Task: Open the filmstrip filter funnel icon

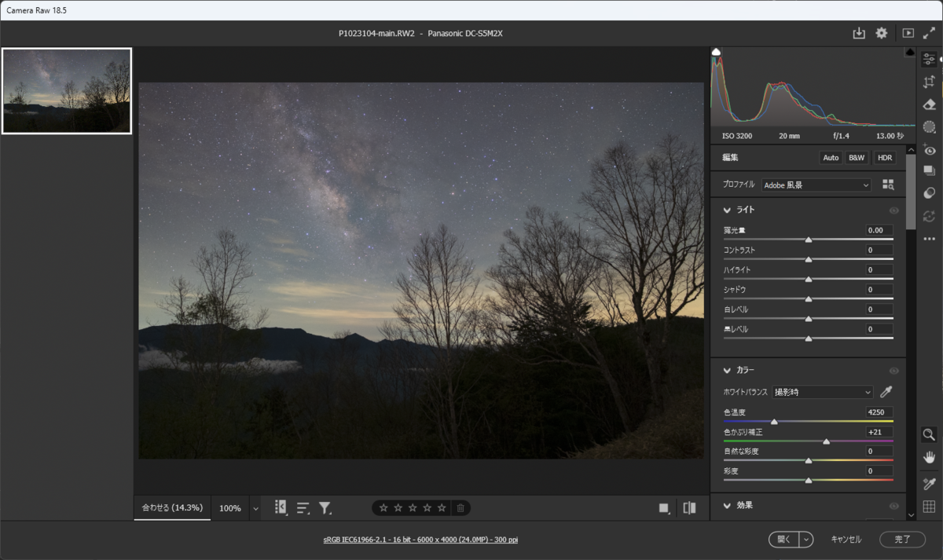Action: coord(325,508)
